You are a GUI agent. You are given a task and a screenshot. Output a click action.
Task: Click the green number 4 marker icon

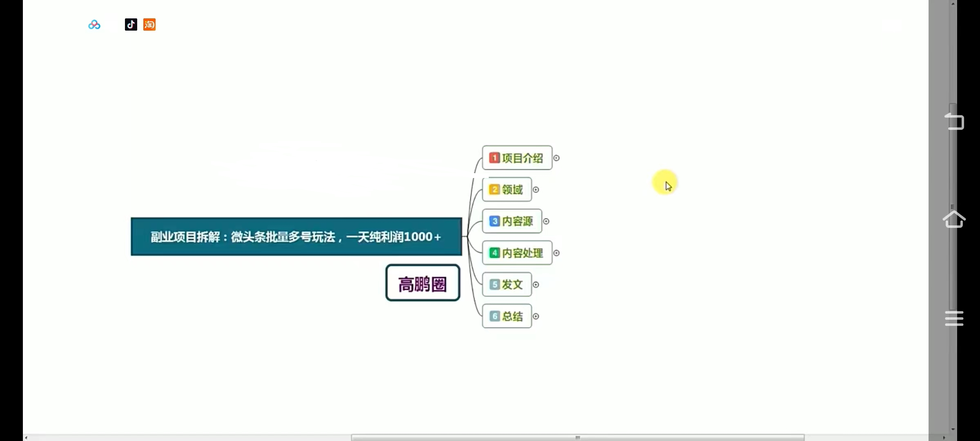[x=494, y=253]
